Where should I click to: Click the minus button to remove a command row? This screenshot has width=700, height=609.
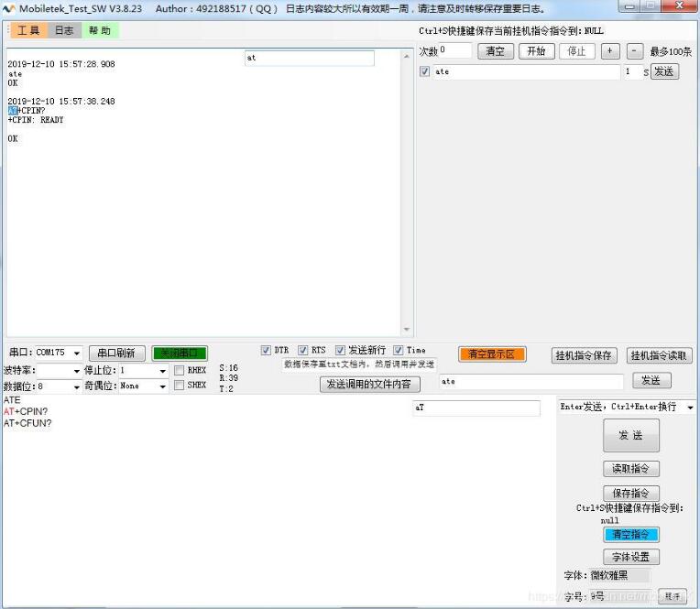tap(634, 51)
